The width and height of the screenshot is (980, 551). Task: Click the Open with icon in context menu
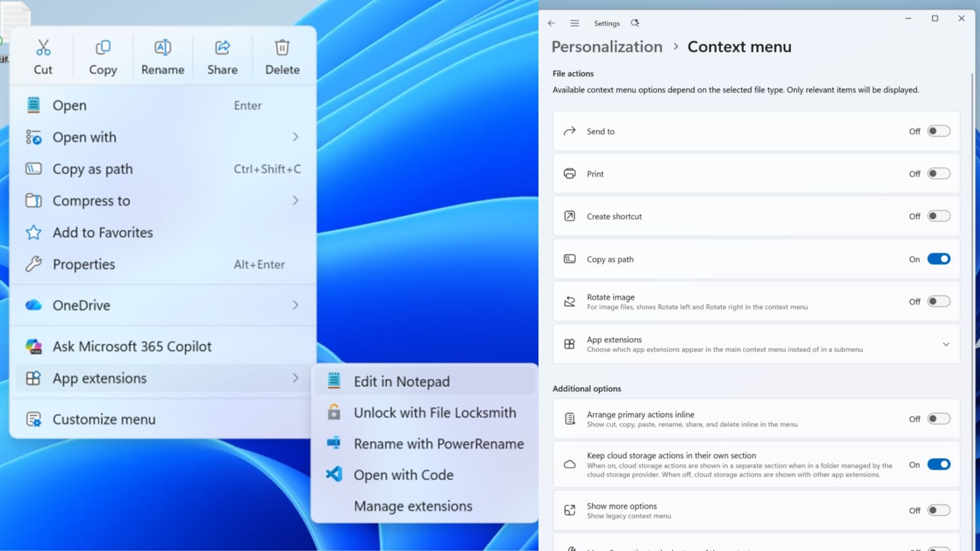coord(34,137)
